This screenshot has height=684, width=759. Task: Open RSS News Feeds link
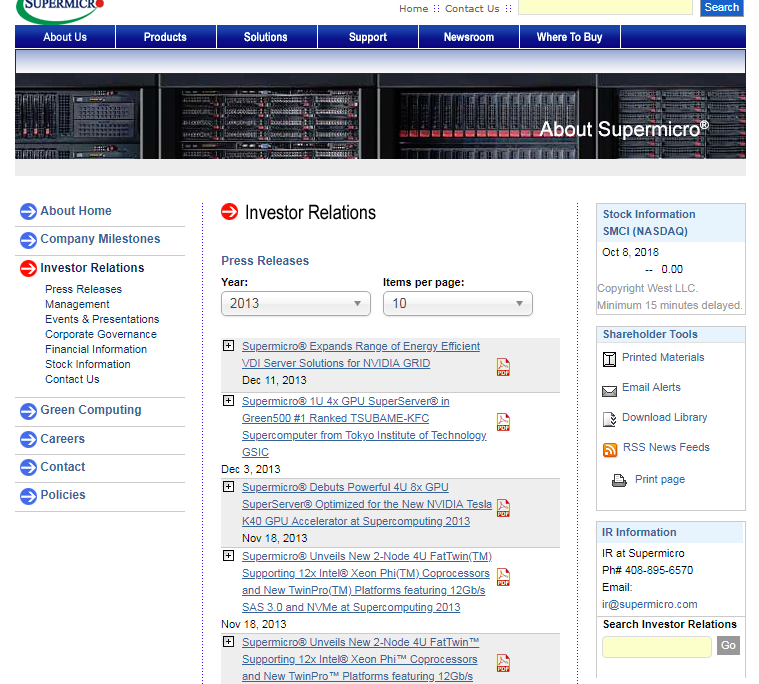(x=666, y=447)
